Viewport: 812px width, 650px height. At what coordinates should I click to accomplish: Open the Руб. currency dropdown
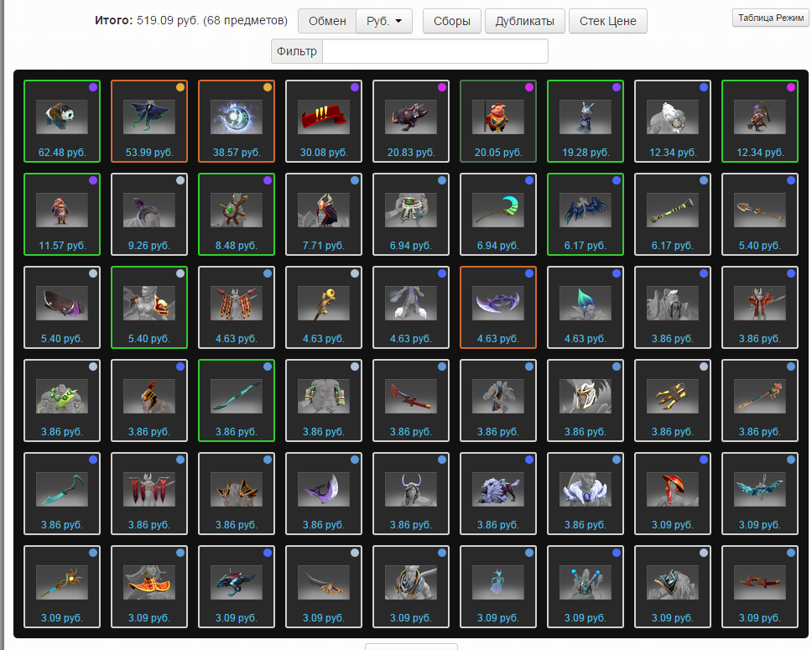pos(384,21)
